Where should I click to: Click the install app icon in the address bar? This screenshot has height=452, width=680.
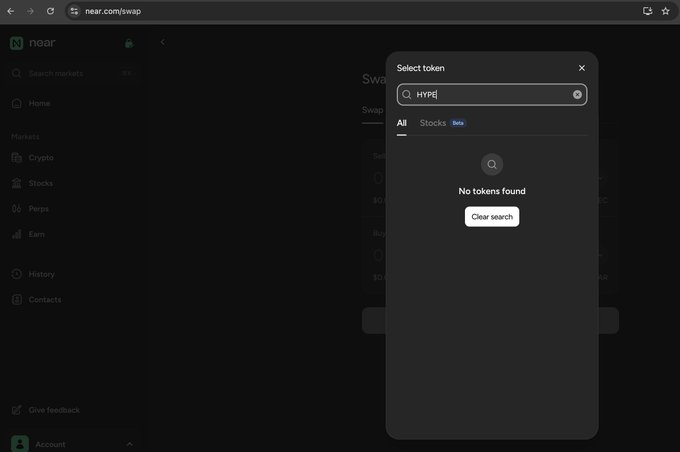(x=647, y=11)
